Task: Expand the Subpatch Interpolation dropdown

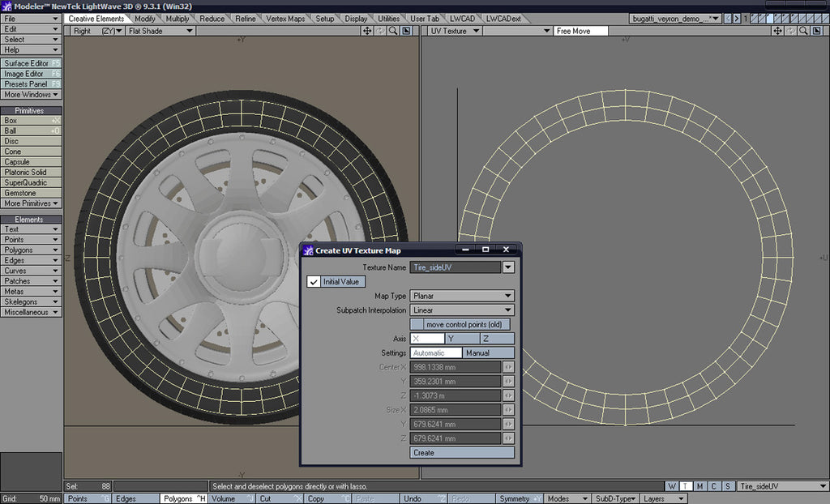Action: click(462, 310)
